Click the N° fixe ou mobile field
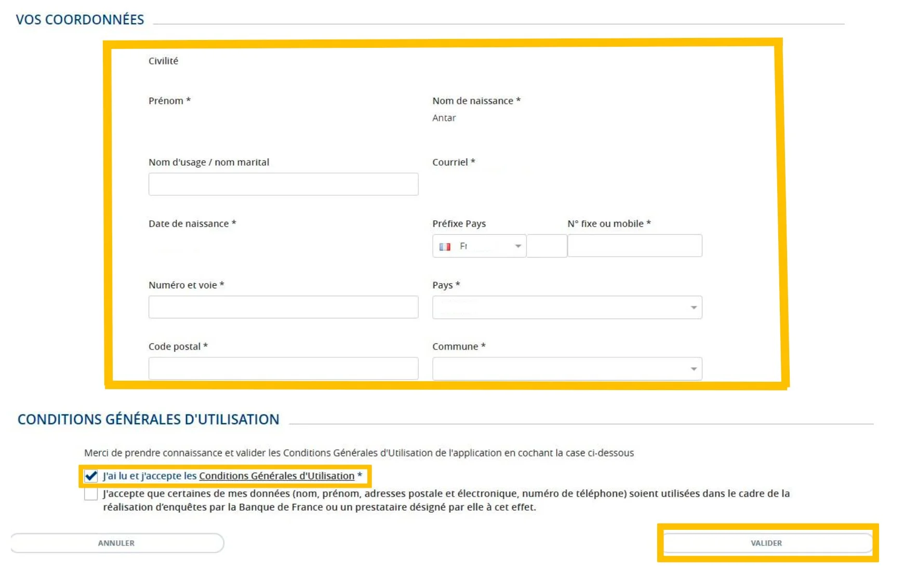Image resolution: width=905 pixels, height=588 pixels. click(635, 245)
